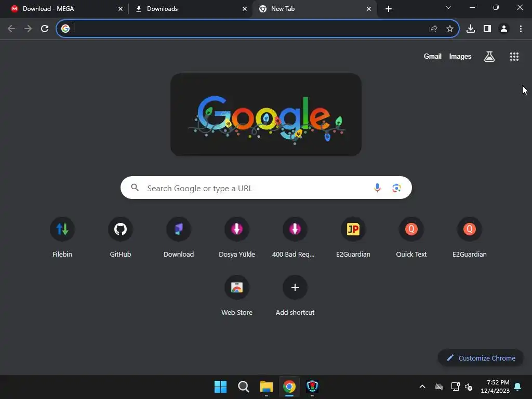532x399 pixels.
Task: Open the clock showing 7:52 PM
Action: [x=495, y=387]
